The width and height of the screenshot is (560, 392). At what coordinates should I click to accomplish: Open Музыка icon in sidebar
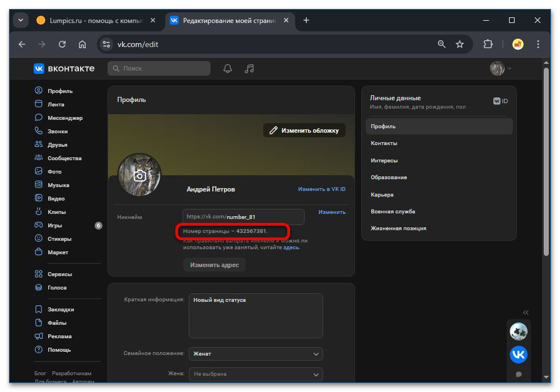pyautogui.click(x=39, y=185)
